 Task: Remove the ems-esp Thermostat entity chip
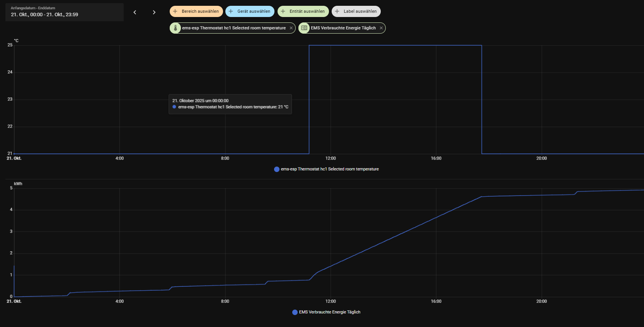pos(291,28)
